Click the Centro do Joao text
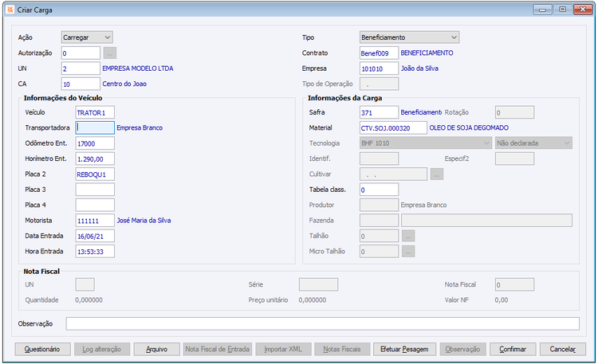Image resolution: width=598 pixels, height=364 pixels. pyautogui.click(x=124, y=84)
